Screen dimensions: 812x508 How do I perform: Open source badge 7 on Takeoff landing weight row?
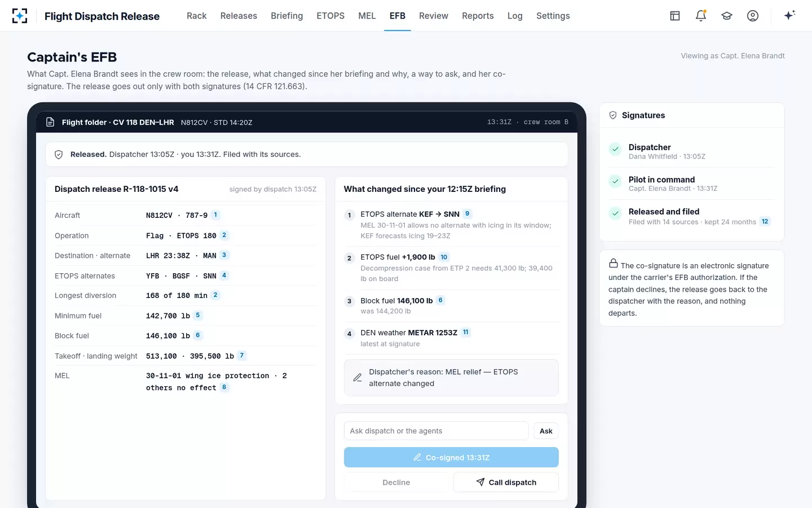[x=241, y=356]
